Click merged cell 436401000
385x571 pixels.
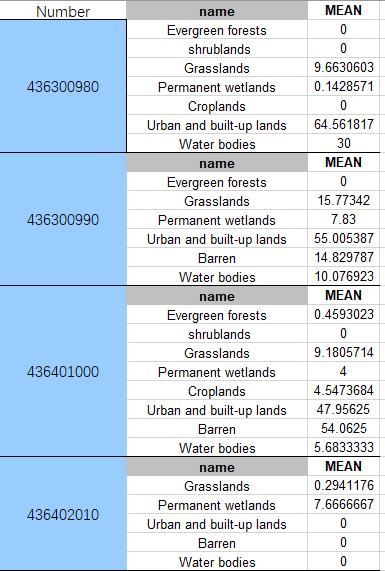[63, 371]
